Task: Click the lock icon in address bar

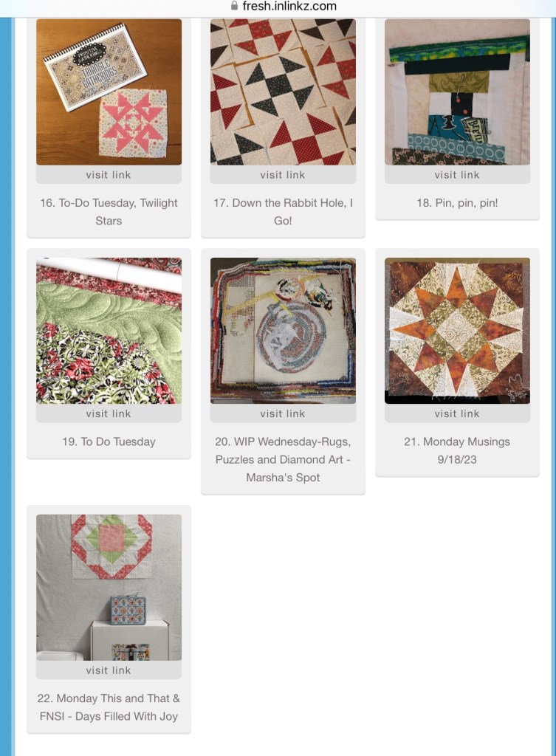Action: [234, 6]
